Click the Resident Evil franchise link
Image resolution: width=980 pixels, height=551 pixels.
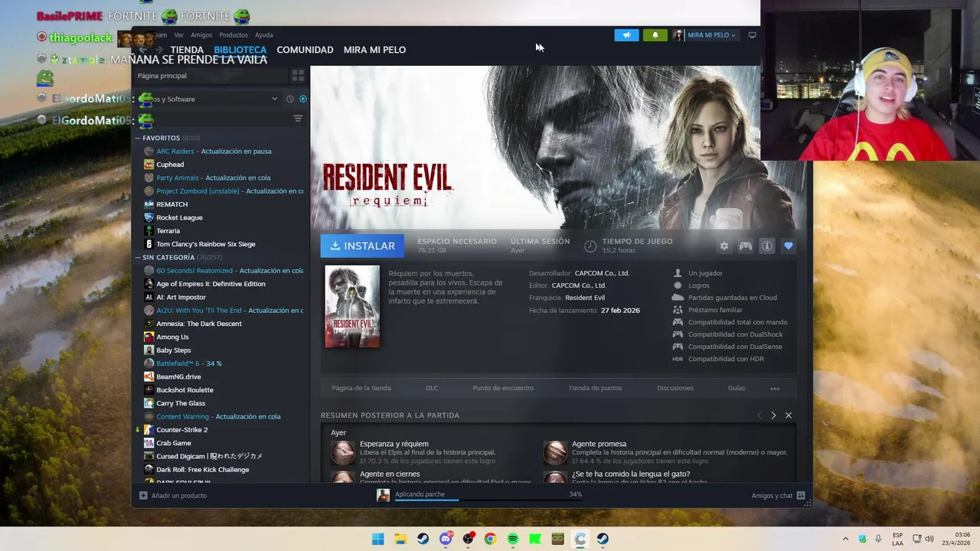pyautogui.click(x=585, y=298)
